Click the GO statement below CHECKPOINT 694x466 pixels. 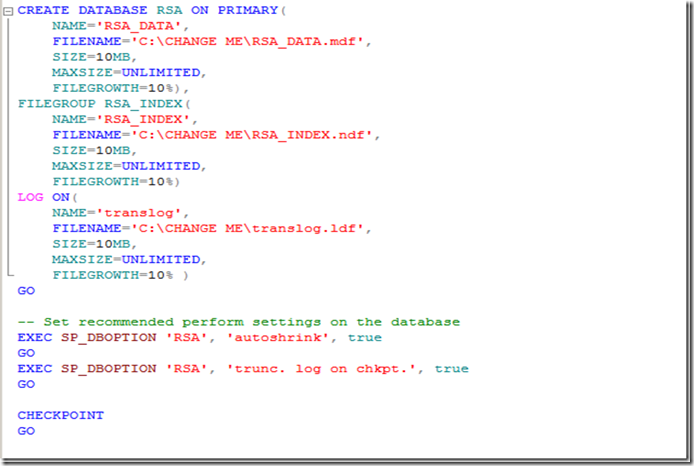[x=26, y=431]
